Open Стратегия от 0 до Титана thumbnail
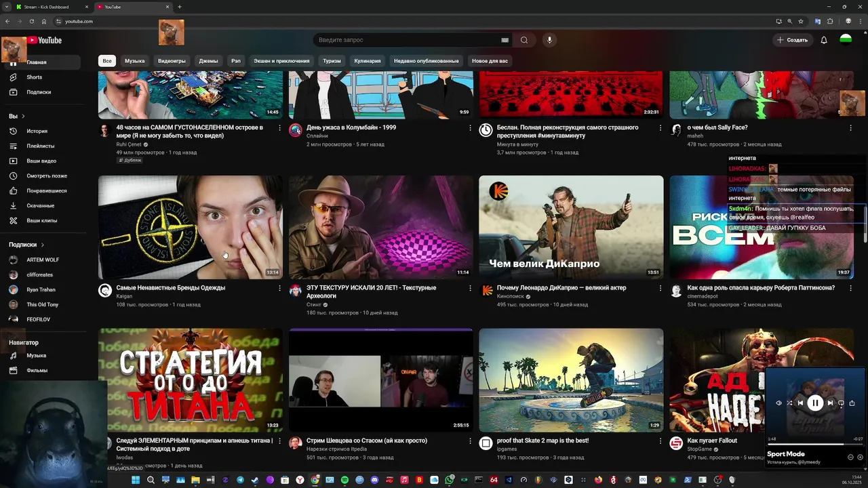The width and height of the screenshot is (868, 488). click(x=191, y=380)
